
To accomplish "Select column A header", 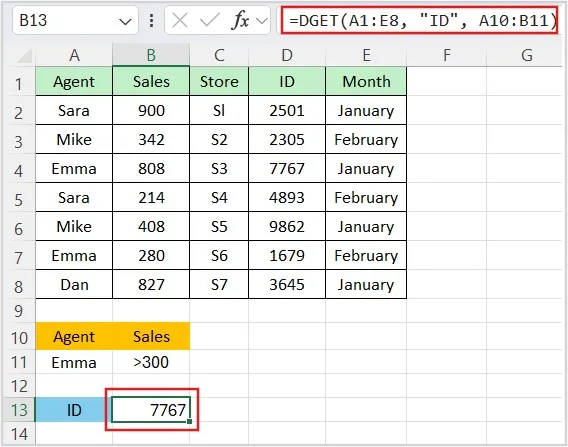I will pos(74,55).
